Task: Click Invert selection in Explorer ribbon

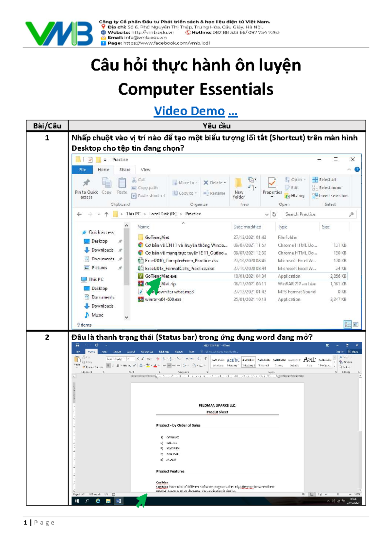Action: coord(330,196)
